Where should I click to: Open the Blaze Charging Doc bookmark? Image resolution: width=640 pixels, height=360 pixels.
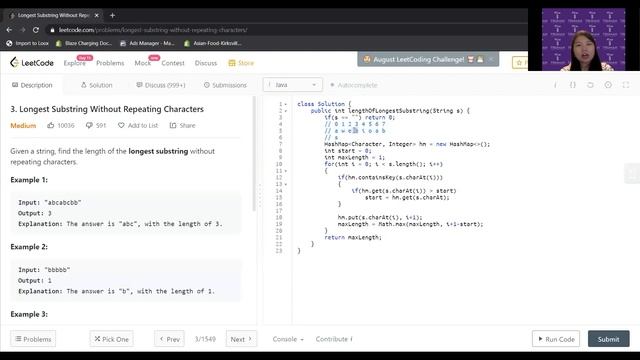(84, 43)
